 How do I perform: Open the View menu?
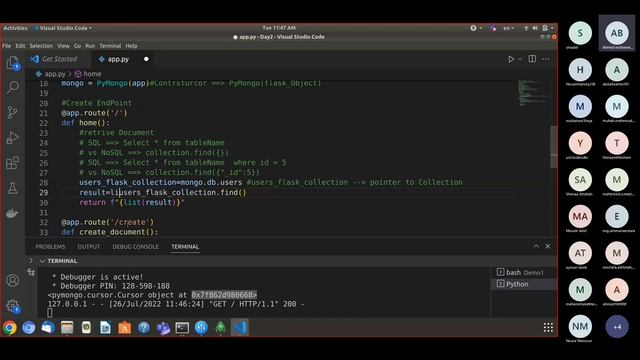(x=63, y=46)
